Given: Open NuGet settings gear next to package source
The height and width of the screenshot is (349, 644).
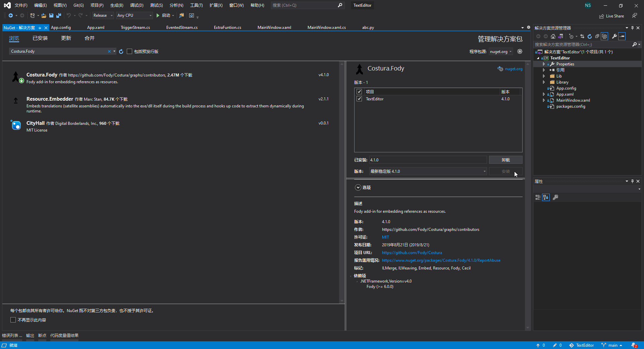Looking at the screenshot, I should (x=520, y=51).
